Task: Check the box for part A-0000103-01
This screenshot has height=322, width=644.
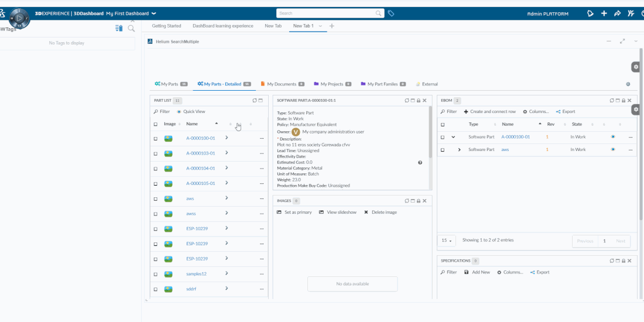Action: pyautogui.click(x=155, y=154)
